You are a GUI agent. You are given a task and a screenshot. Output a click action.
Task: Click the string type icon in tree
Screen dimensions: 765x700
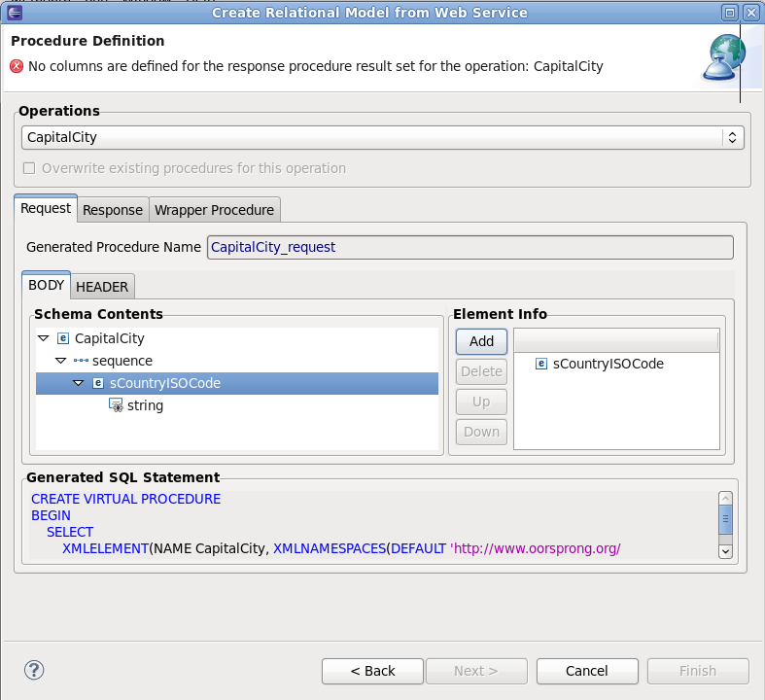click(x=116, y=405)
